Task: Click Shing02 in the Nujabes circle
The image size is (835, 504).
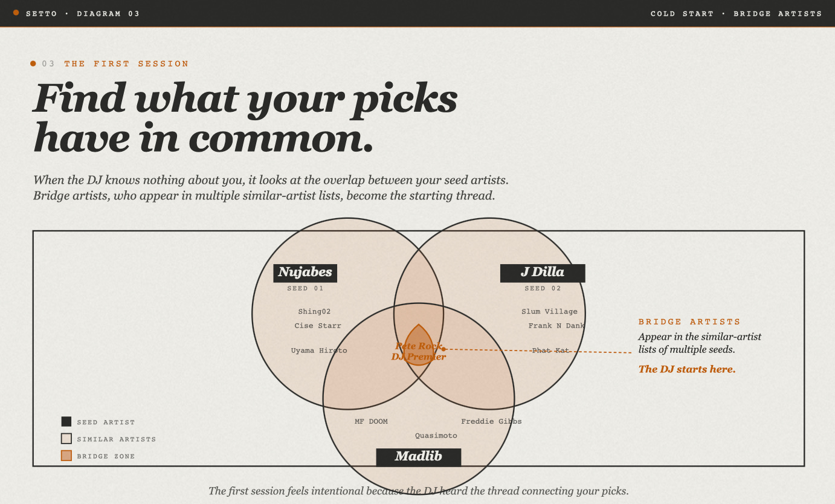Action: [314, 312]
